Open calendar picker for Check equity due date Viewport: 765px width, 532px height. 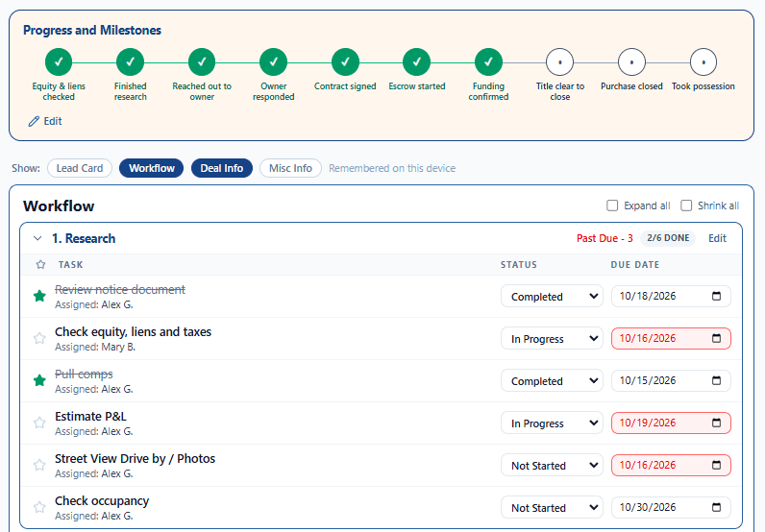coord(716,338)
